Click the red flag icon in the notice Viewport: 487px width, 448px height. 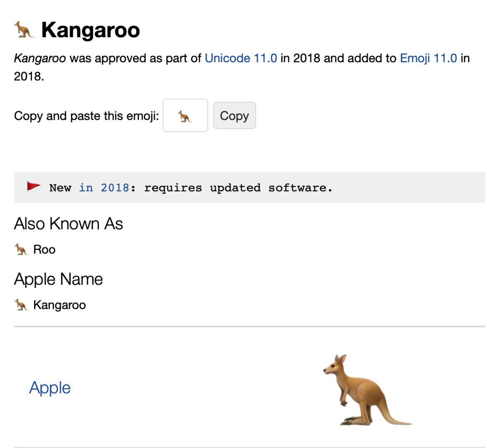pyautogui.click(x=33, y=187)
